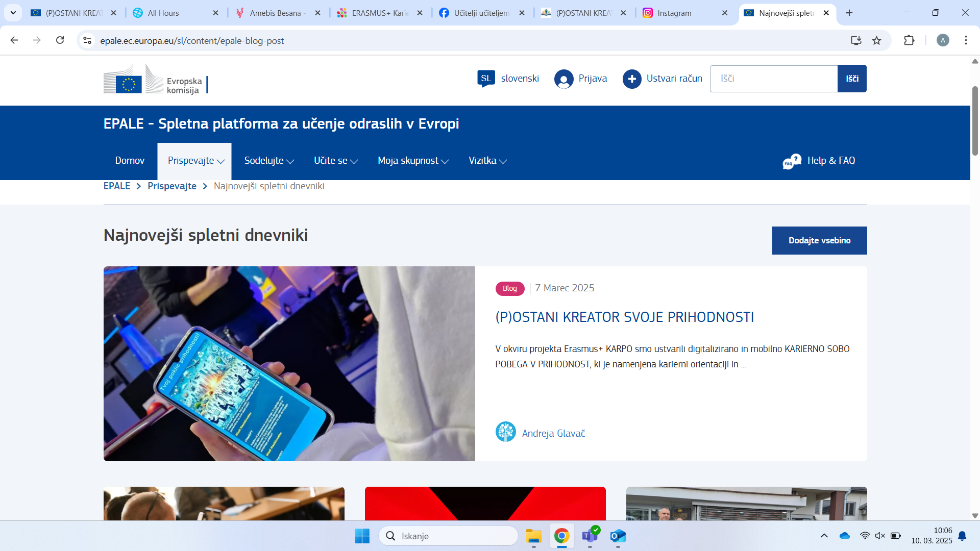Open the (P)OSTANI KREATOR SVOJE PRIHODNOSTI post link
The width and height of the screenshot is (980, 551).
coord(624,317)
